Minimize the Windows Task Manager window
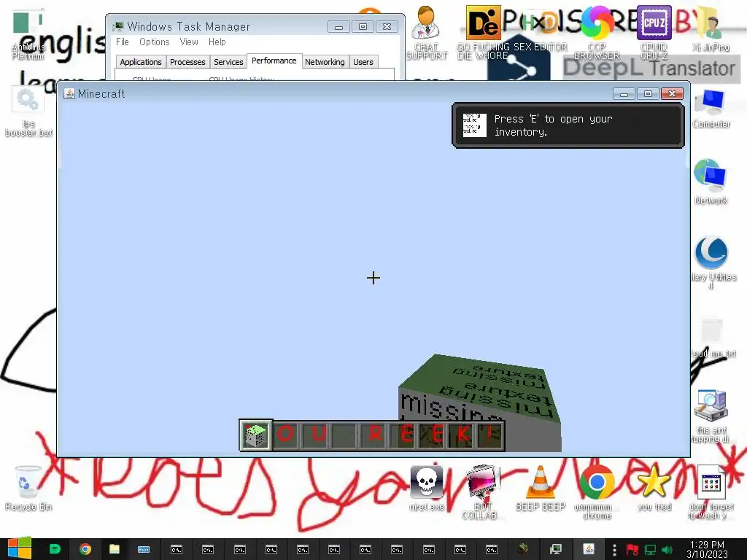Screen dimensions: 747x560 tap(338, 27)
